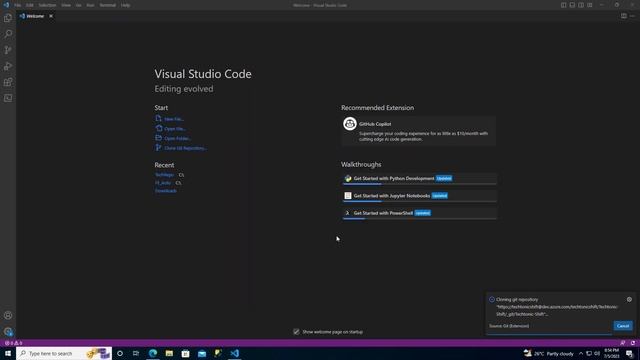Open the View menu

tap(66, 5)
